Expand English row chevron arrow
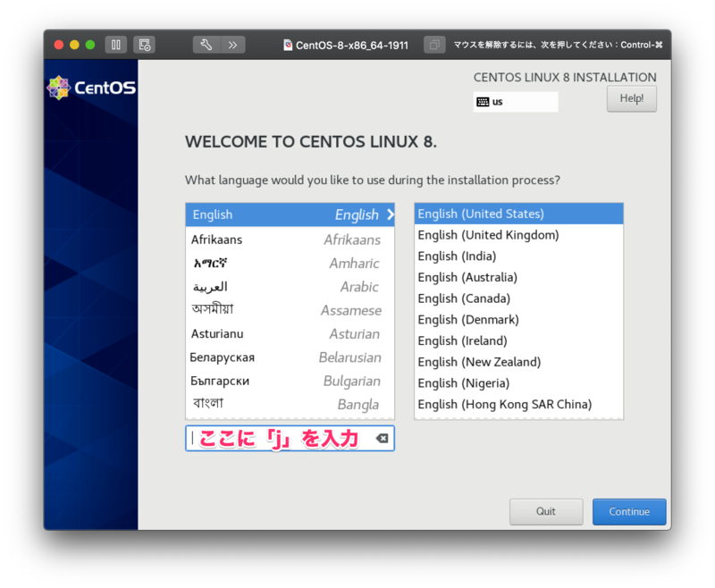The height and width of the screenshot is (588, 715). (391, 214)
